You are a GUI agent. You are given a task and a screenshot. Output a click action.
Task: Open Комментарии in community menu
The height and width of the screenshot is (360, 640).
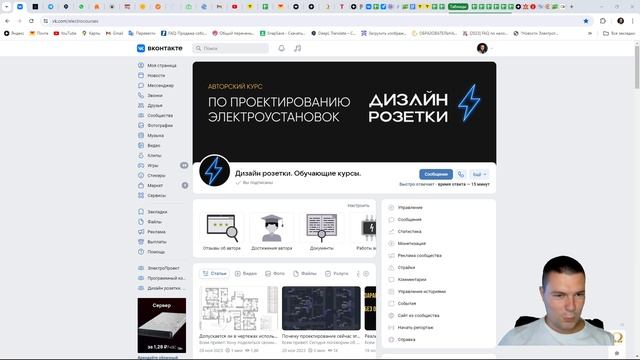(412, 280)
